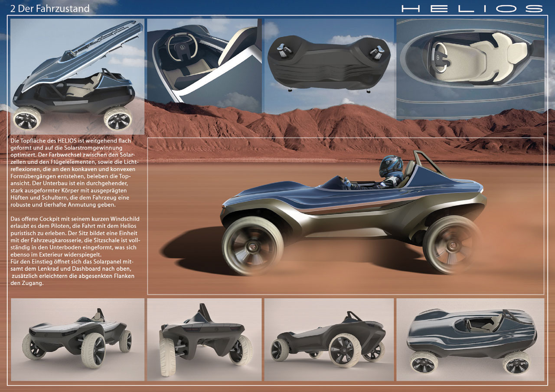Click the paragraph starting "Das offene Cockpit"
Viewport: 555px width, 392px height.
coord(75,236)
